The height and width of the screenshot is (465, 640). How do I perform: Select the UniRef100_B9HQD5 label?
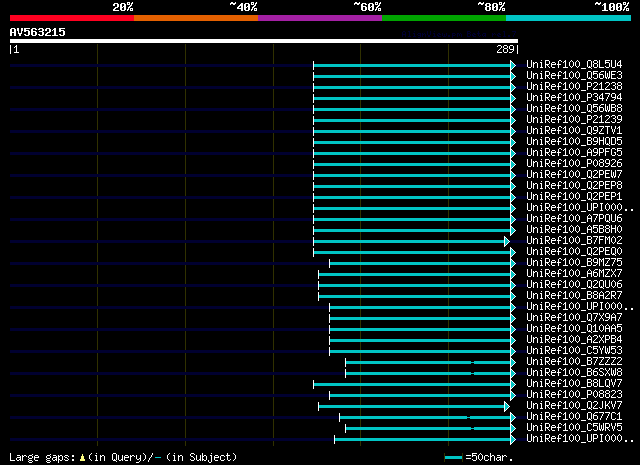coord(574,142)
